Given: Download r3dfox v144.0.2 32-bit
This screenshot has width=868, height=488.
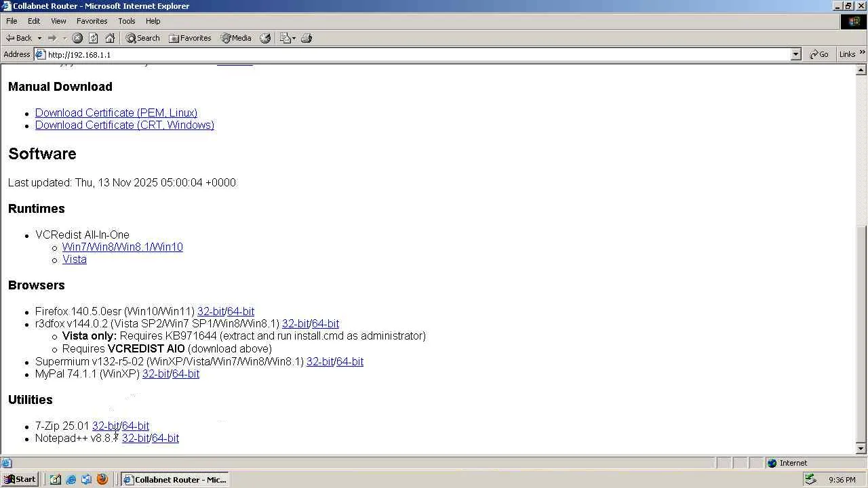Looking at the screenshot, I should click(296, 323).
